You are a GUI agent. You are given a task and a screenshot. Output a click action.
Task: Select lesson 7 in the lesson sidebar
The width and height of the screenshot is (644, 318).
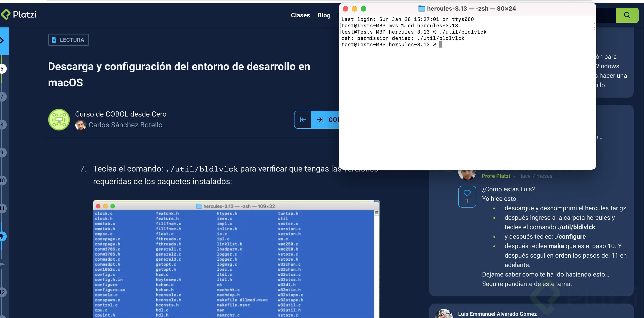(2, 97)
